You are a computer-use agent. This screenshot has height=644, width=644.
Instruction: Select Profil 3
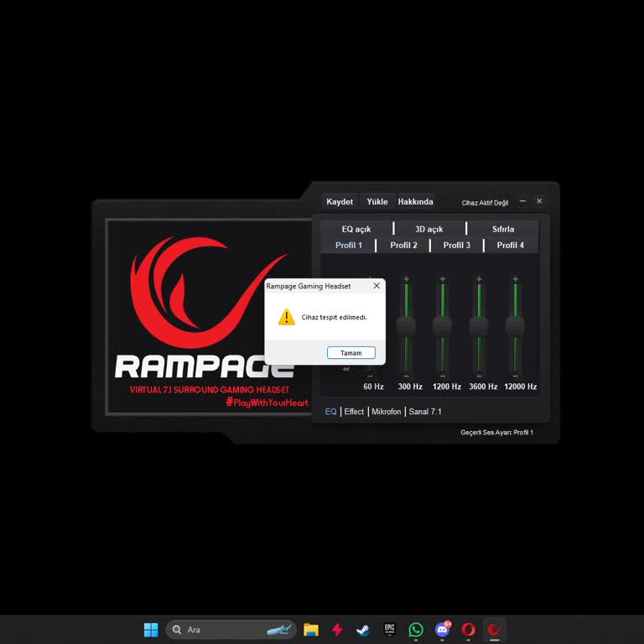[457, 245]
